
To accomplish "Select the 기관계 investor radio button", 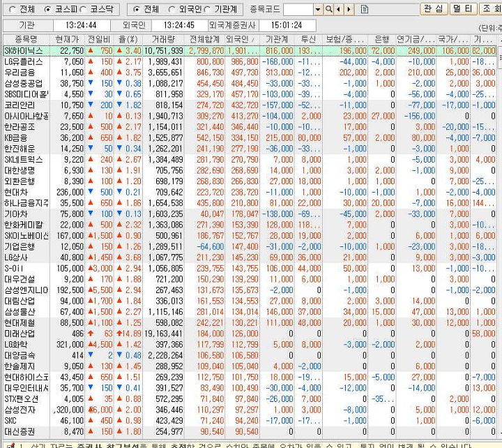I will click(207, 10).
